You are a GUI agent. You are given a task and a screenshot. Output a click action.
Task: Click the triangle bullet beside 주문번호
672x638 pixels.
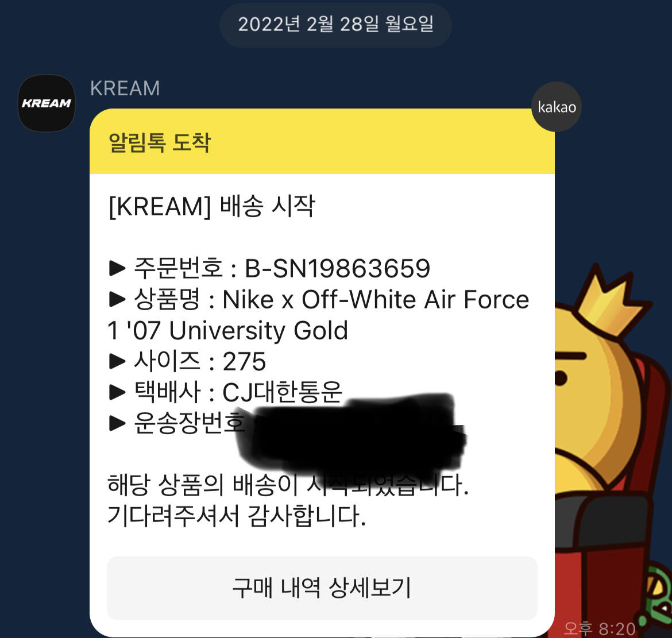coord(117,268)
